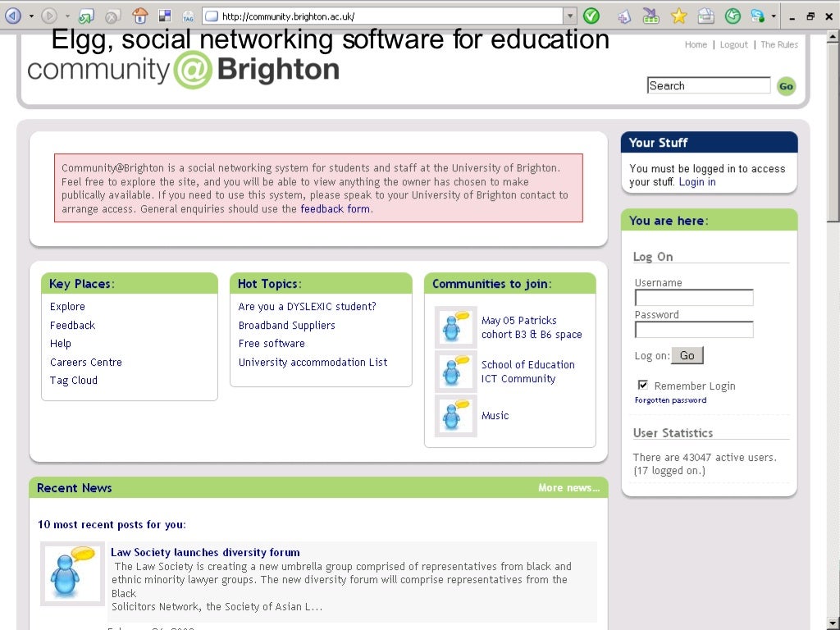
Task: Click the vertical scrollbar down arrow
Action: pos(833,623)
